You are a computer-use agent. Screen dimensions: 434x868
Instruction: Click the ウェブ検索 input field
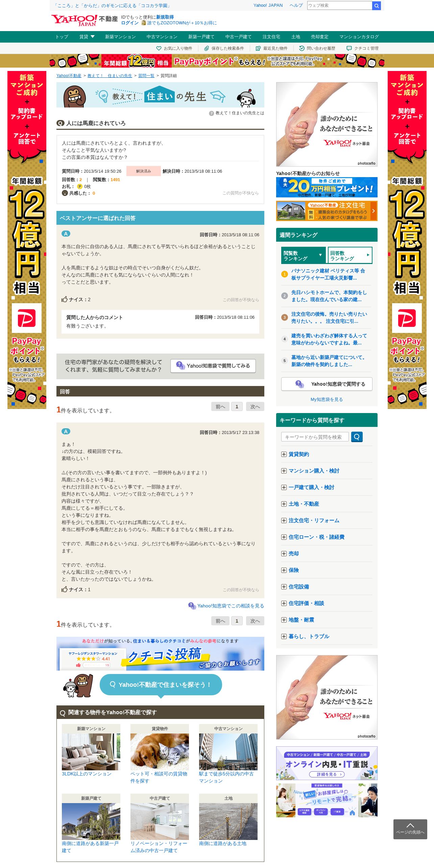(339, 5)
